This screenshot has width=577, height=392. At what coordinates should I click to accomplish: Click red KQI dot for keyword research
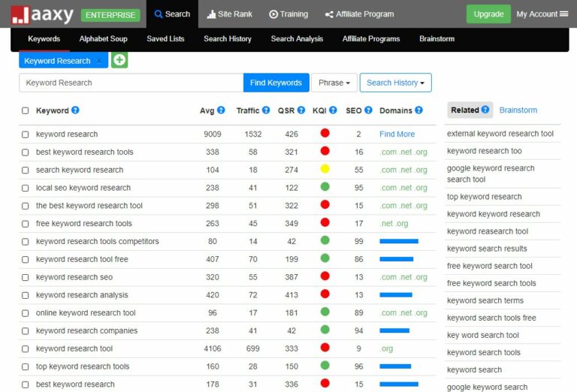pyautogui.click(x=325, y=133)
